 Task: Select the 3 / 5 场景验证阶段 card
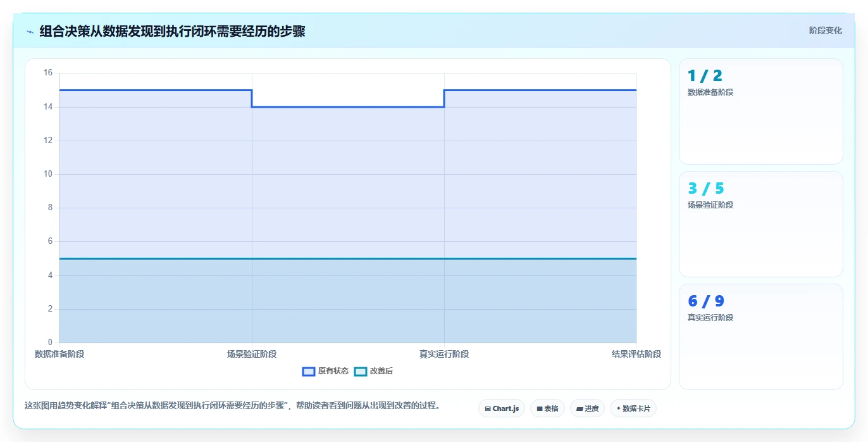pos(761,224)
